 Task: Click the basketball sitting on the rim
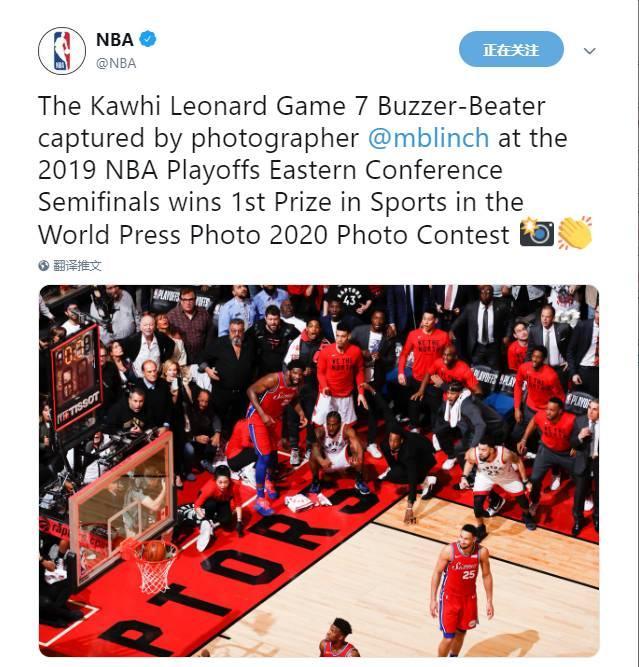tap(154, 550)
